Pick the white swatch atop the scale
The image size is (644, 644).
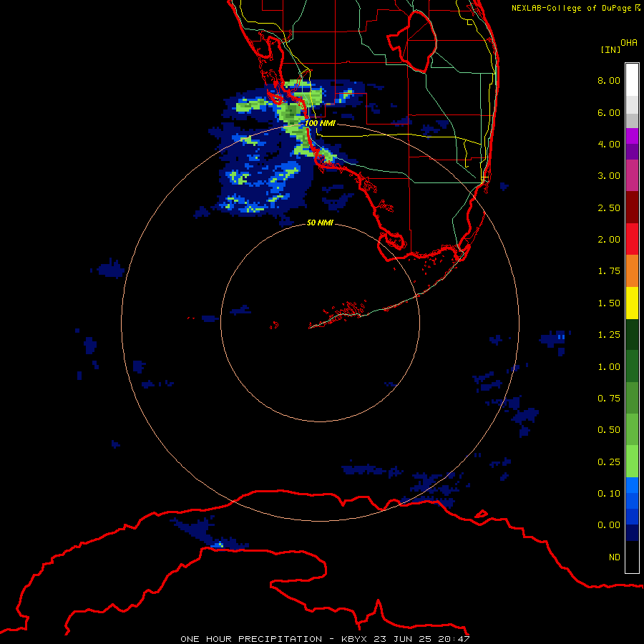point(632,80)
